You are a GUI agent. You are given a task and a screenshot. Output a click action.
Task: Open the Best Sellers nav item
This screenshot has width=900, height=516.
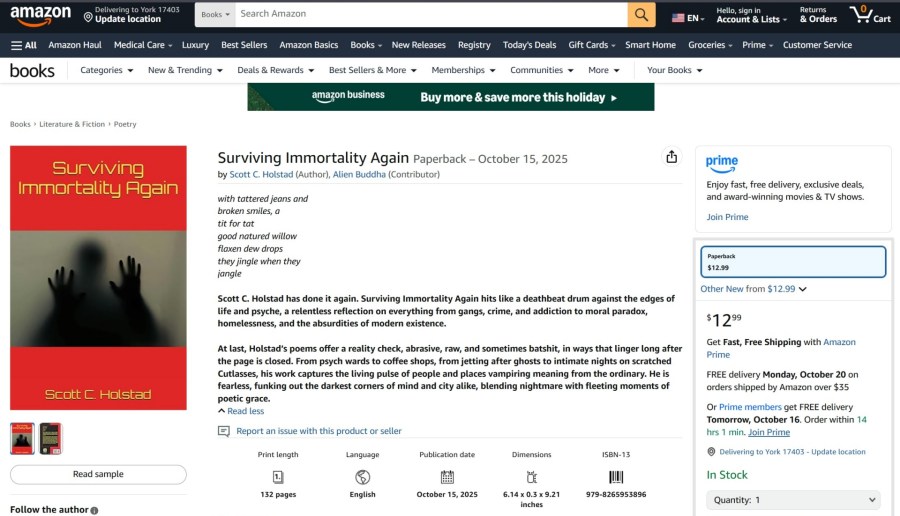[244, 45]
